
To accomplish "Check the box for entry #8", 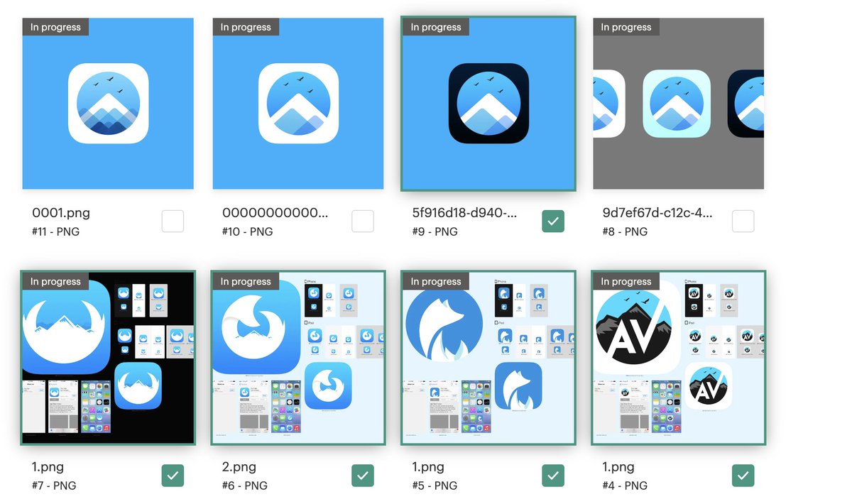I will [x=743, y=221].
